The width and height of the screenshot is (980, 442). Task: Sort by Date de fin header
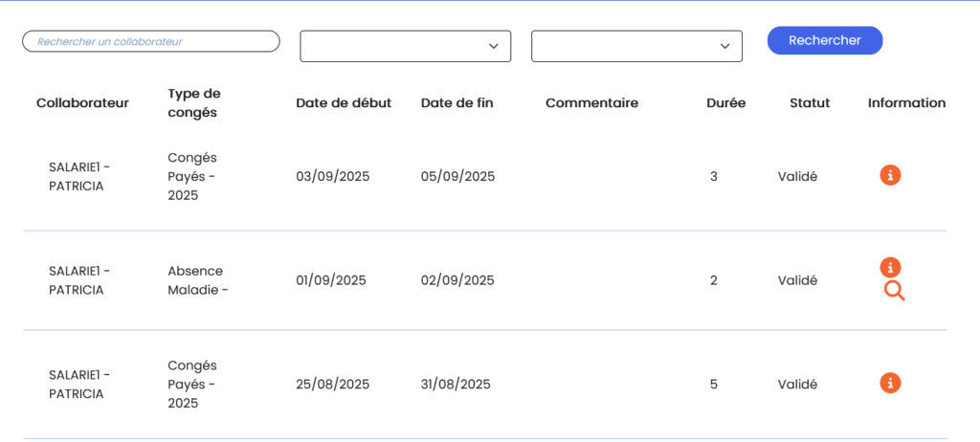coord(457,103)
